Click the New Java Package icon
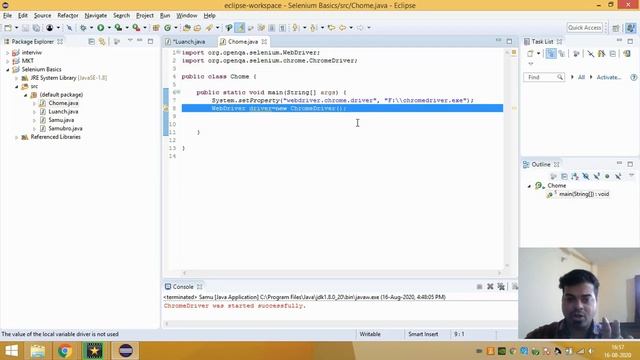Image resolution: width=640 pixels, height=360 pixels. (156, 28)
